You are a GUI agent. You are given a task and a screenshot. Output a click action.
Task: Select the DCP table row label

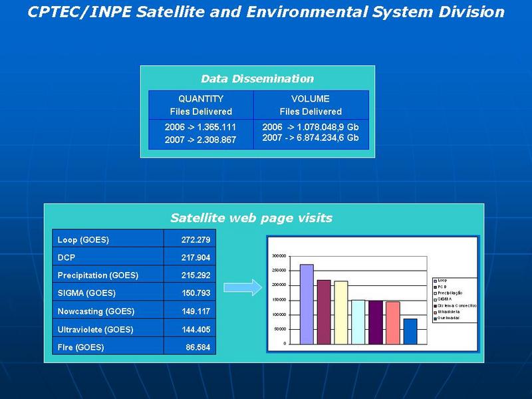coord(66,257)
